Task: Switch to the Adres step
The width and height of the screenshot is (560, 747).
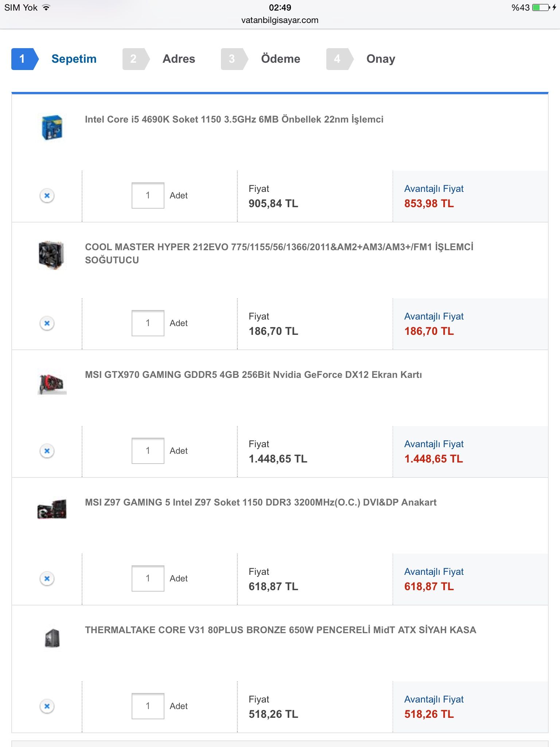Action: coord(178,59)
